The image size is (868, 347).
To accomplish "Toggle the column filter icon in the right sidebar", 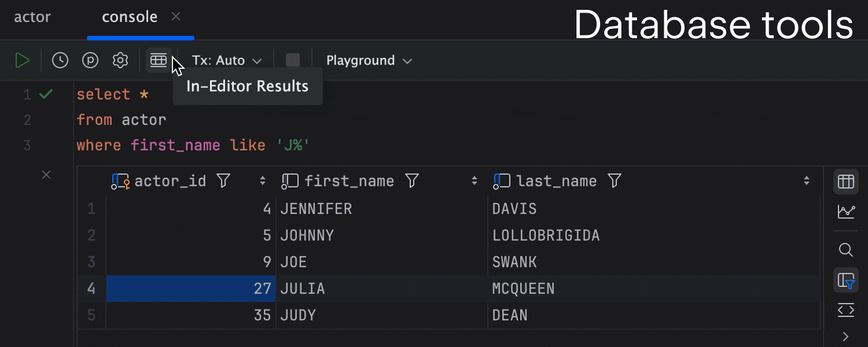I will tap(846, 280).
